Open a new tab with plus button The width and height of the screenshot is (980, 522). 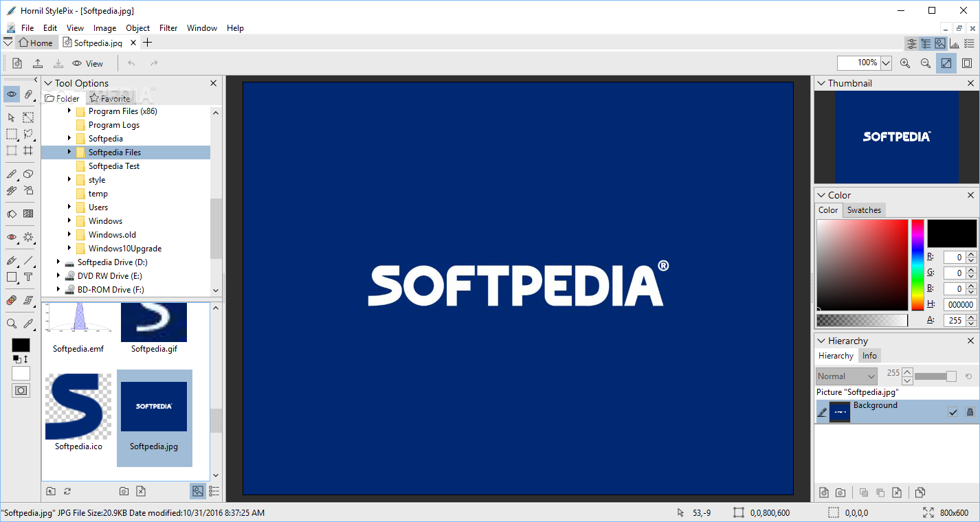147,43
